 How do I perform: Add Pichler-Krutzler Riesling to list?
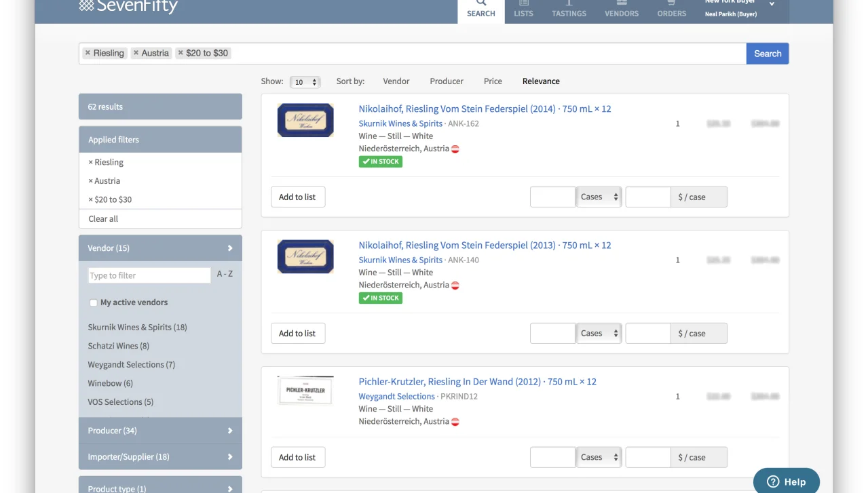click(x=298, y=458)
